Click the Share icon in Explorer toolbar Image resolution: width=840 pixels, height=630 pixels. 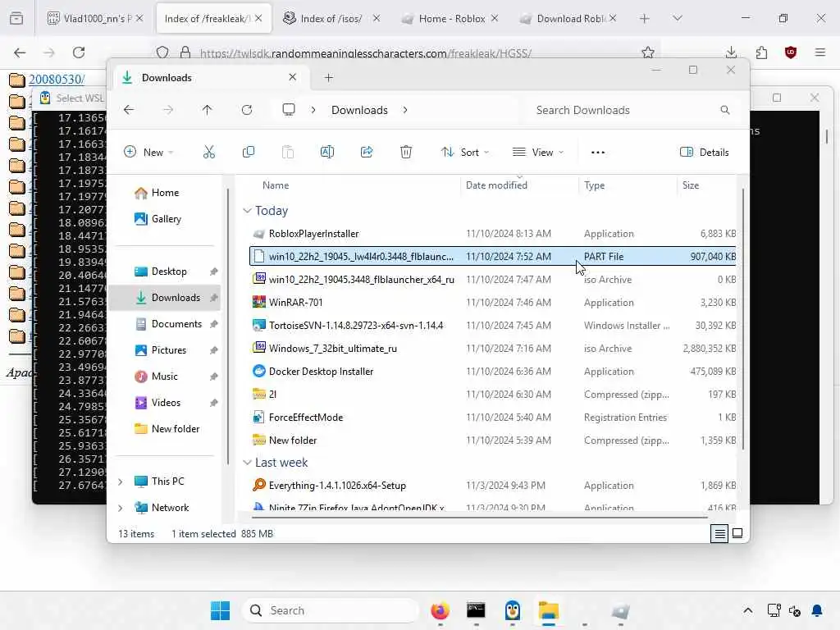[367, 152]
